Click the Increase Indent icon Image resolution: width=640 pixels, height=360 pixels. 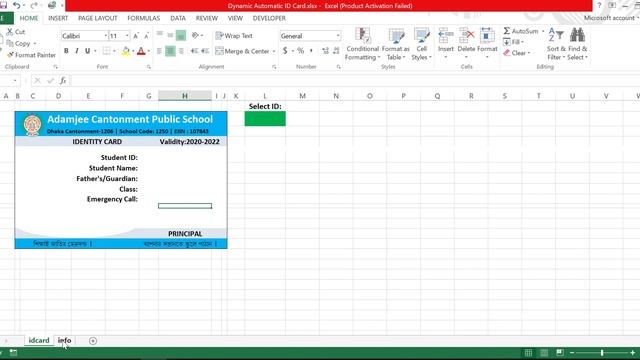point(205,51)
